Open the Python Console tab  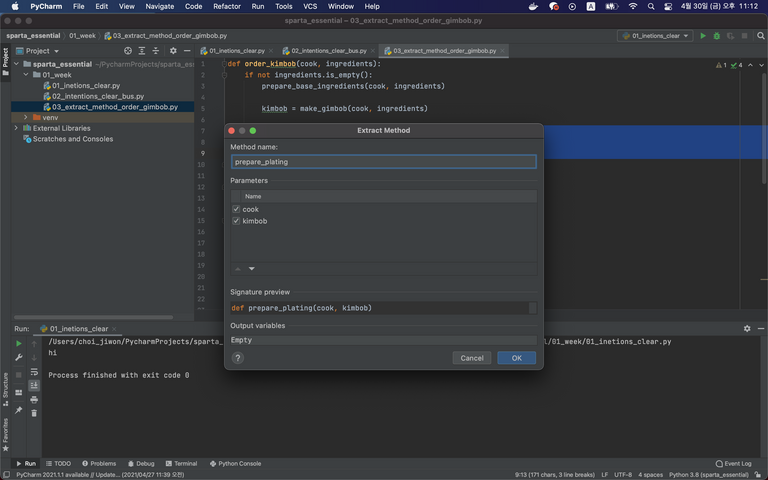[236, 463]
